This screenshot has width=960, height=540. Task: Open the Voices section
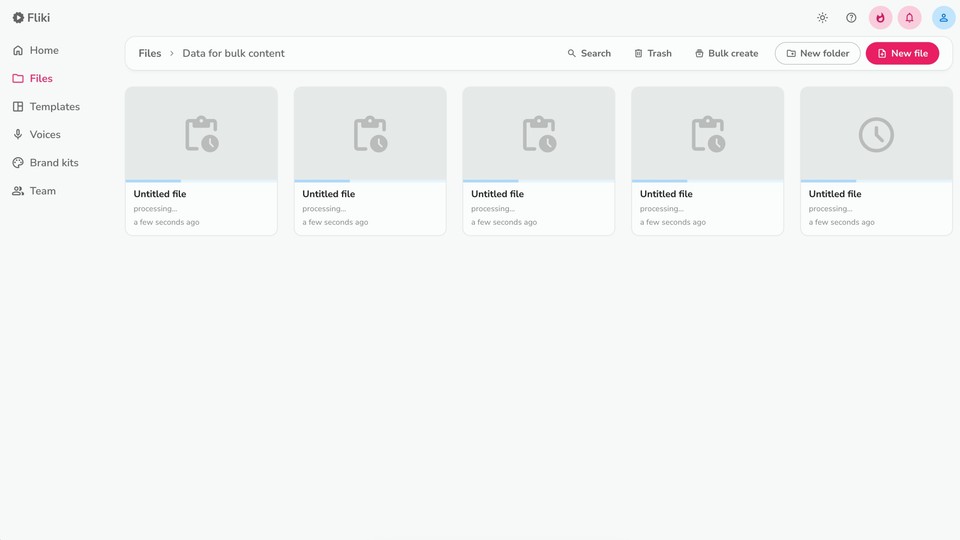(45, 134)
